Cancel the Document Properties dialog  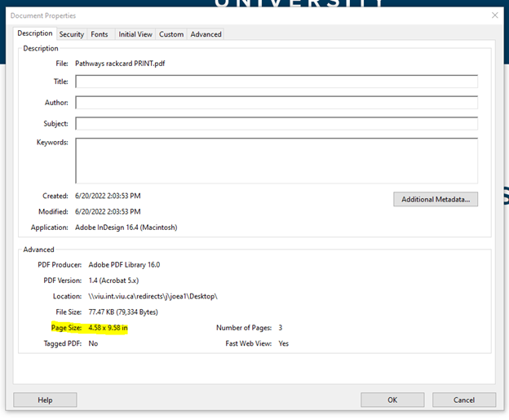463,400
